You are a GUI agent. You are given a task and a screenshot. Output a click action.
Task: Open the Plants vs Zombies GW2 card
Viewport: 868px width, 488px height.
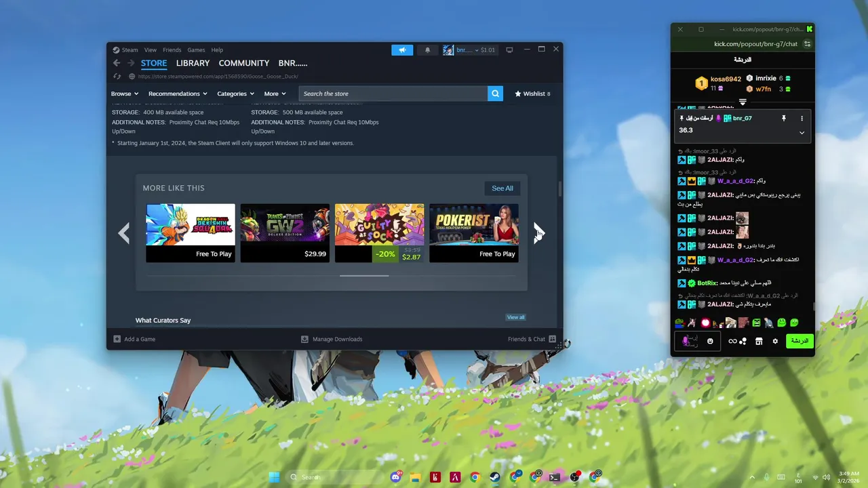(x=285, y=232)
